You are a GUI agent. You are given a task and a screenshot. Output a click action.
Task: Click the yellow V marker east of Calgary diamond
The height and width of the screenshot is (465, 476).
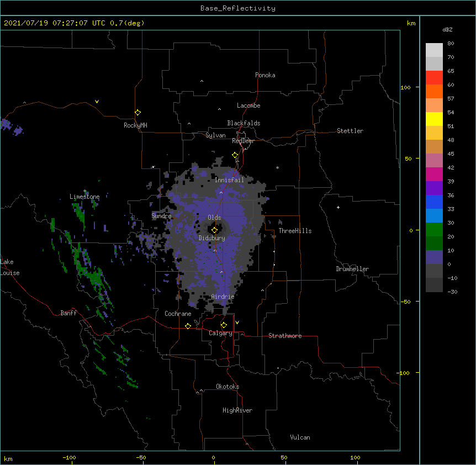[x=237, y=323]
